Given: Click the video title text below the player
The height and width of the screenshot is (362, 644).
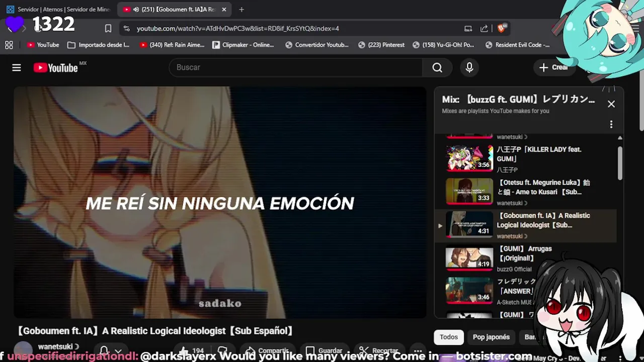Looking at the screenshot, I should (x=155, y=331).
